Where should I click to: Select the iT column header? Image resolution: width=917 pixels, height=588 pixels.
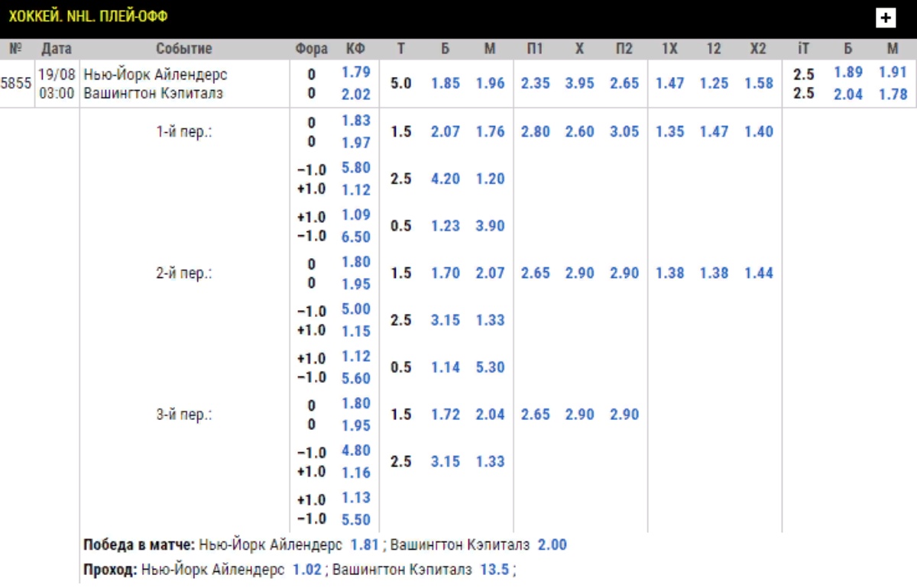coord(803,49)
